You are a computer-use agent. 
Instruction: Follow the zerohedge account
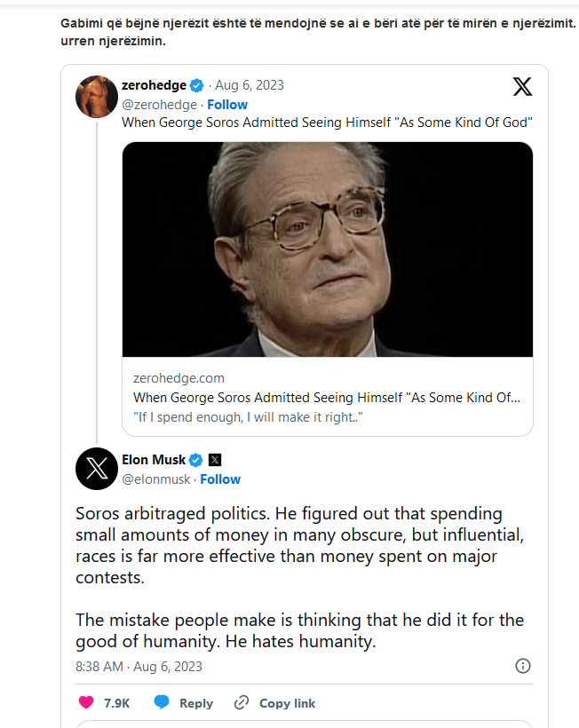pos(227,105)
